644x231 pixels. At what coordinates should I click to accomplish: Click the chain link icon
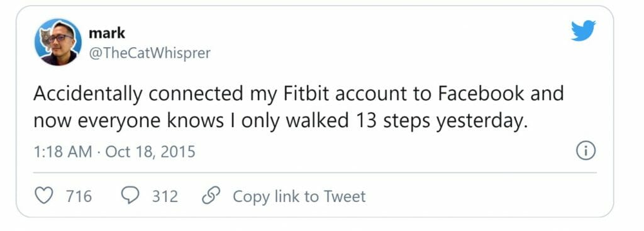tap(211, 196)
